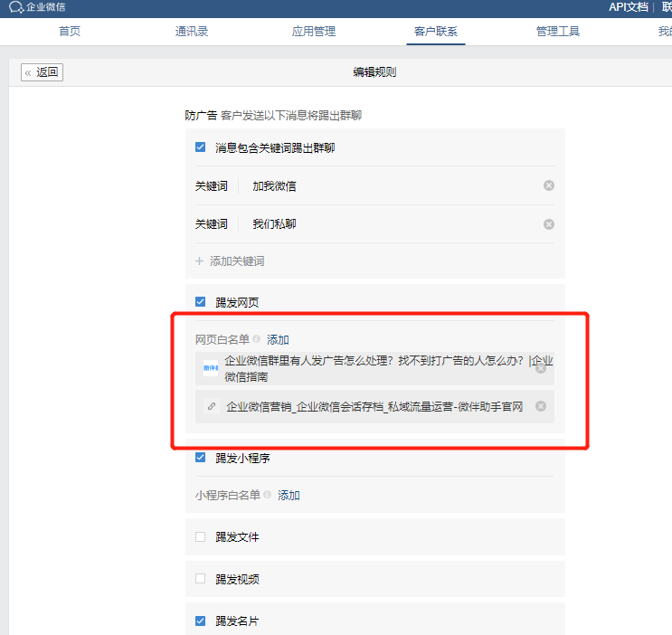The image size is (672, 635).
Task: Open the 首页 tab
Action: [70, 32]
